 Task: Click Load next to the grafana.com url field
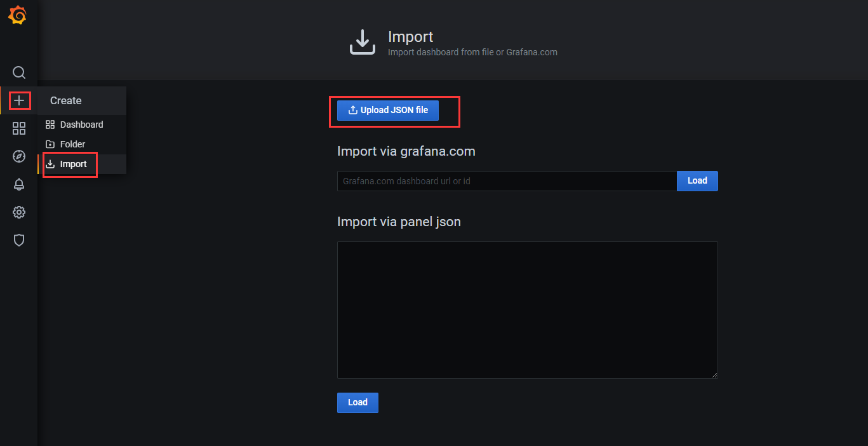tap(697, 181)
